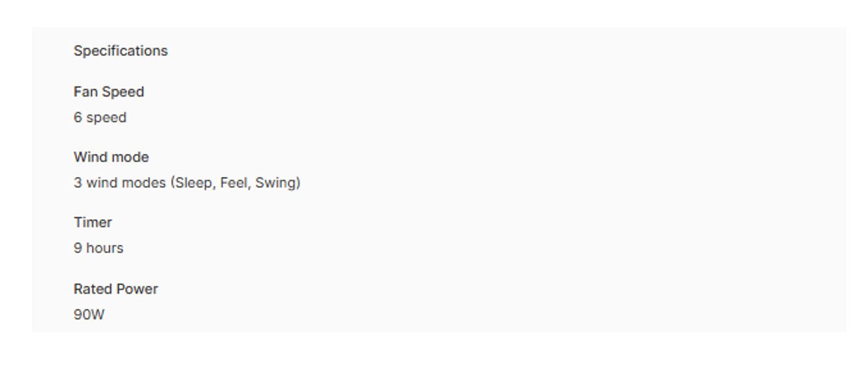This screenshot has height=374, width=868.
Task: Click the 90W power value
Action: point(89,315)
